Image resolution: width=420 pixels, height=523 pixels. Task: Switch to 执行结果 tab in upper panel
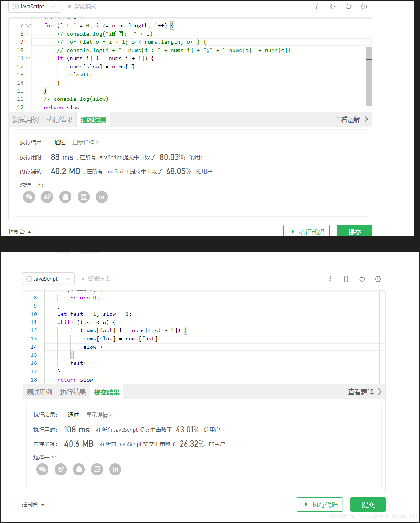click(x=60, y=120)
